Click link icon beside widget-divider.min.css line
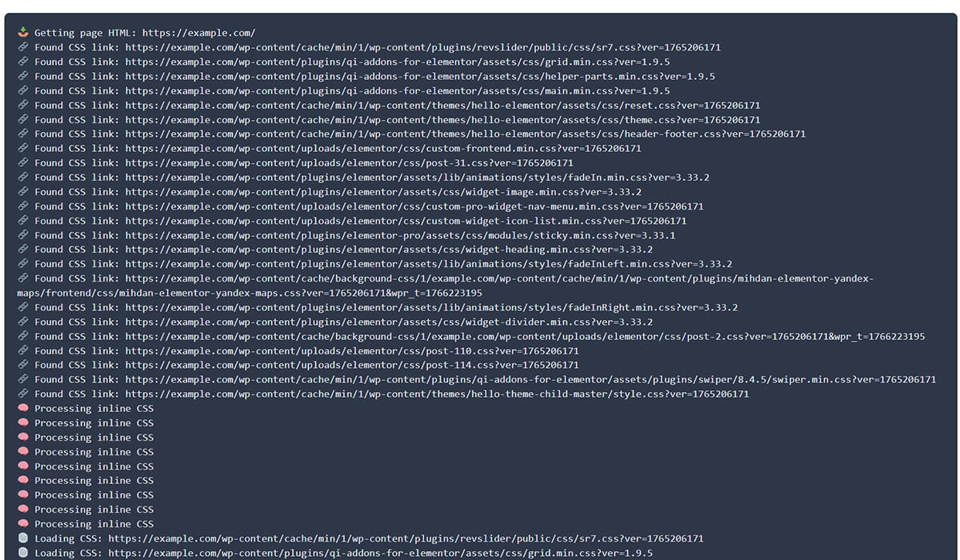The height and width of the screenshot is (560, 960). tap(22, 322)
